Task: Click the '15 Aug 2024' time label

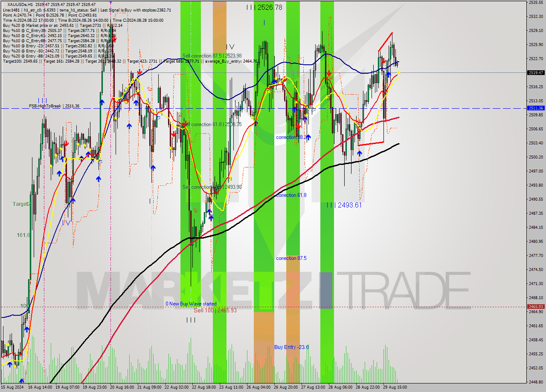Action: 12,388
